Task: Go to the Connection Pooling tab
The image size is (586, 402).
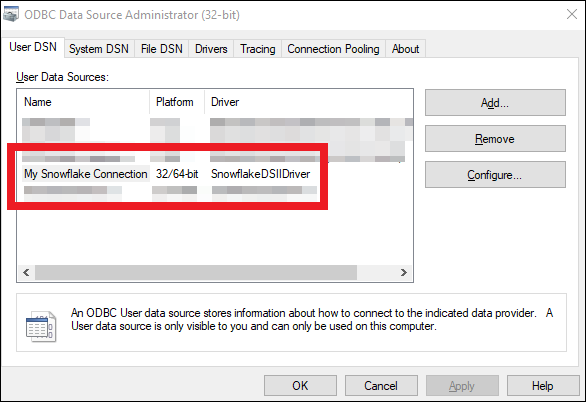Action: [333, 49]
